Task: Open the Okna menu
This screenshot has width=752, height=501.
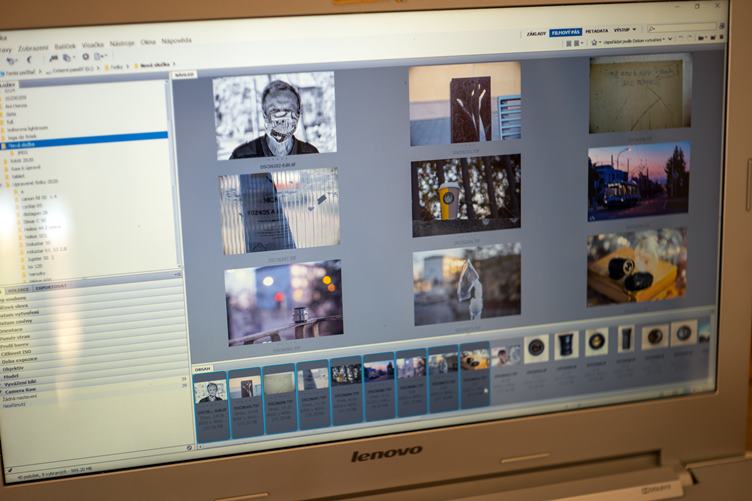Action: pos(148,42)
